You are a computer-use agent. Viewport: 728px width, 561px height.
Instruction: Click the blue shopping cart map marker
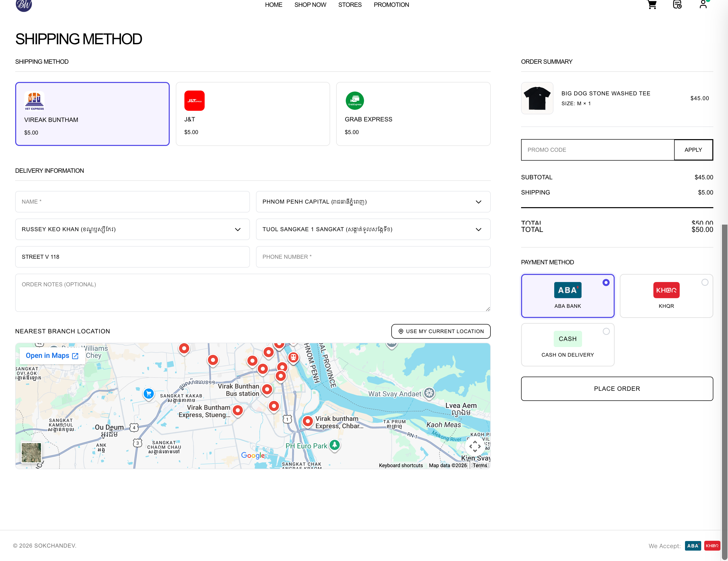pyautogui.click(x=149, y=394)
